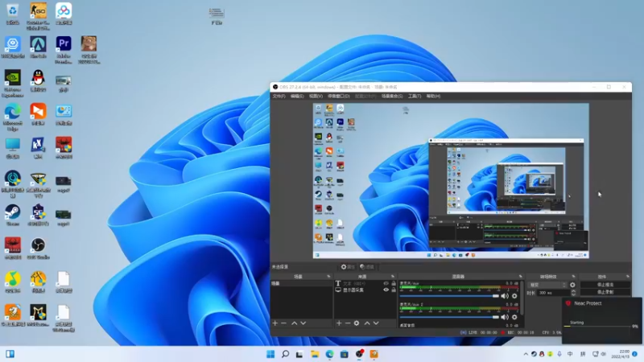Move source up in sources panel
This screenshot has height=362, width=644.
coord(367,323)
